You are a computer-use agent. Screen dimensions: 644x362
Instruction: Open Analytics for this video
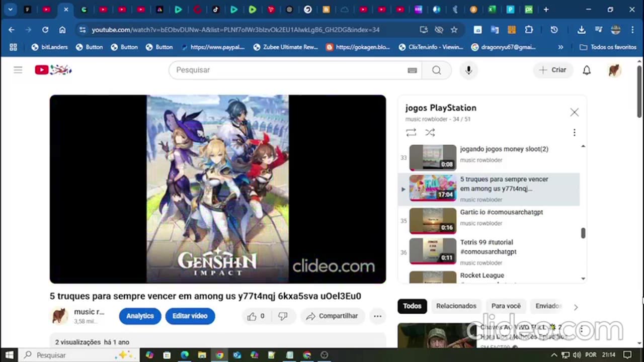point(140,316)
